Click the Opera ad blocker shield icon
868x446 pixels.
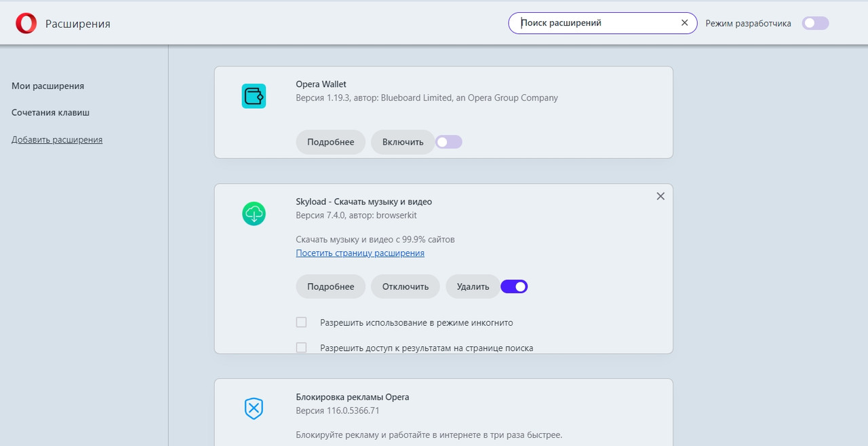pos(254,409)
